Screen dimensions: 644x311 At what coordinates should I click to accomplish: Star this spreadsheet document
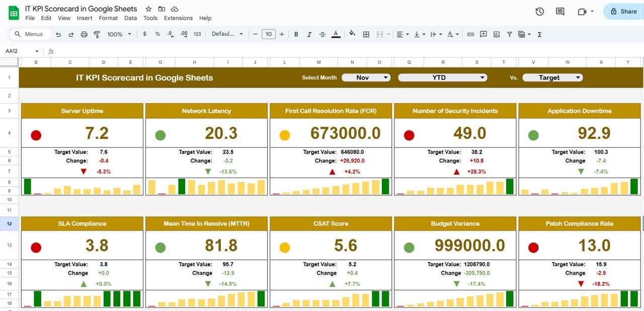point(148,9)
